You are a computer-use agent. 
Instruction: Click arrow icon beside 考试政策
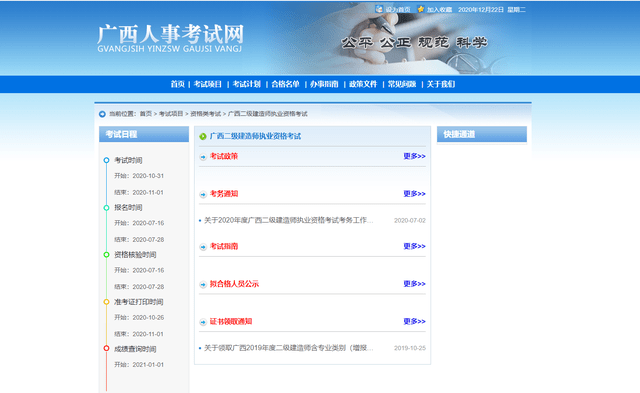pos(203,157)
